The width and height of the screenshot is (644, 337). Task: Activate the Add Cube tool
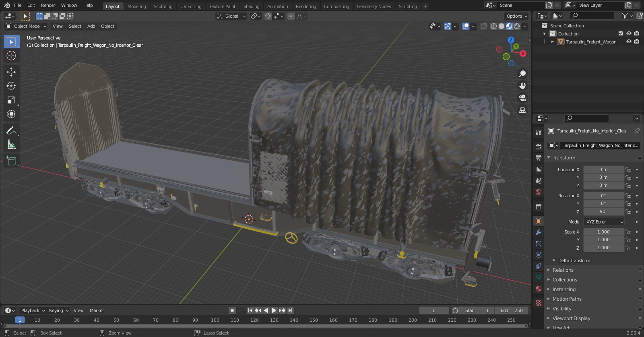click(x=11, y=161)
